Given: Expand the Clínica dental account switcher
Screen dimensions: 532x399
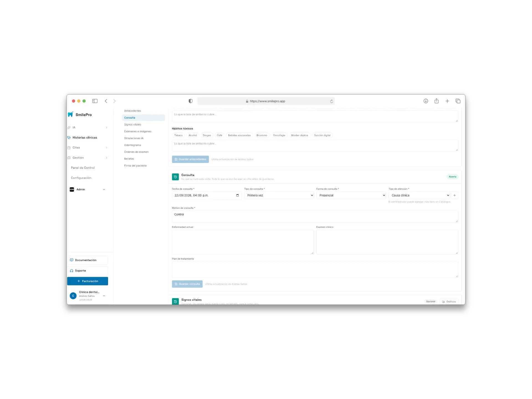Looking at the screenshot, I should 88,296.
